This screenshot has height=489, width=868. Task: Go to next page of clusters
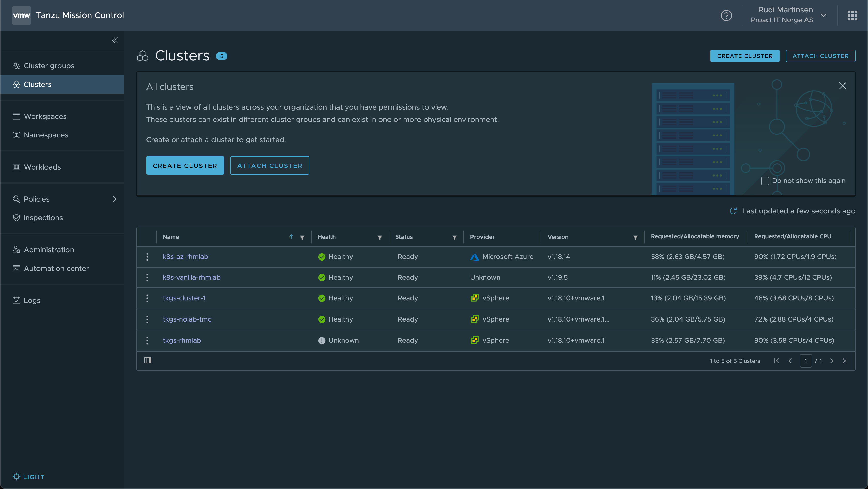click(x=832, y=361)
